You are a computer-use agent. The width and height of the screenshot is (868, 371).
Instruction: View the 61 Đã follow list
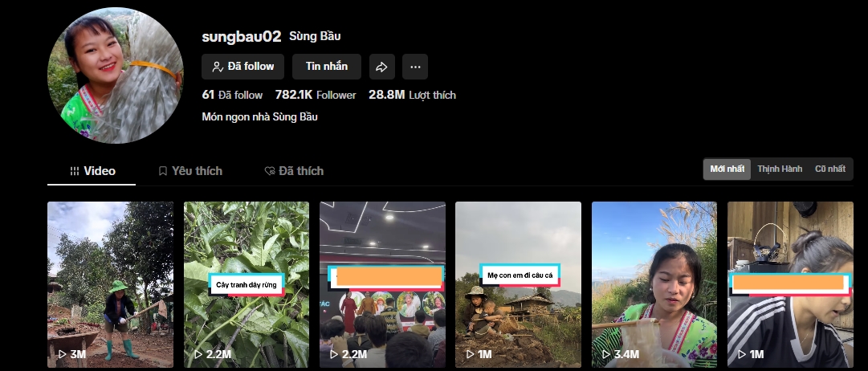232,96
